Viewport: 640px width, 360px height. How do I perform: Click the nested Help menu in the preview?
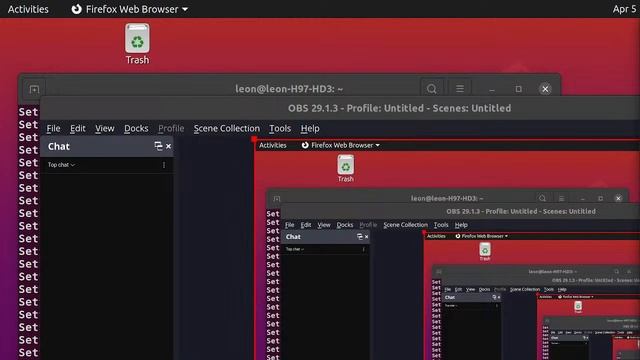click(461, 225)
